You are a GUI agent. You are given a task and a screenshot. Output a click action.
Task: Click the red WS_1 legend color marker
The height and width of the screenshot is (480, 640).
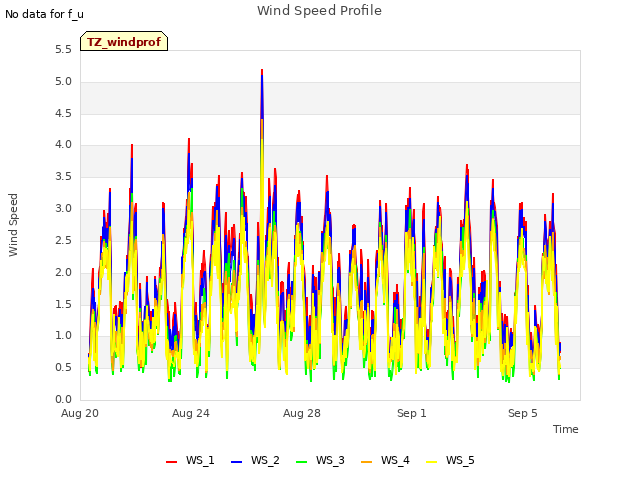point(171,462)
